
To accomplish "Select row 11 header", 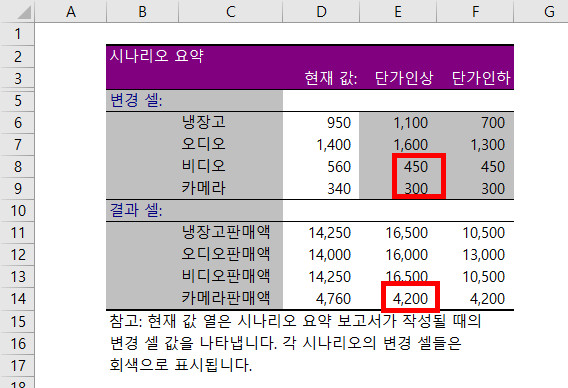I will tap(17, 233).
